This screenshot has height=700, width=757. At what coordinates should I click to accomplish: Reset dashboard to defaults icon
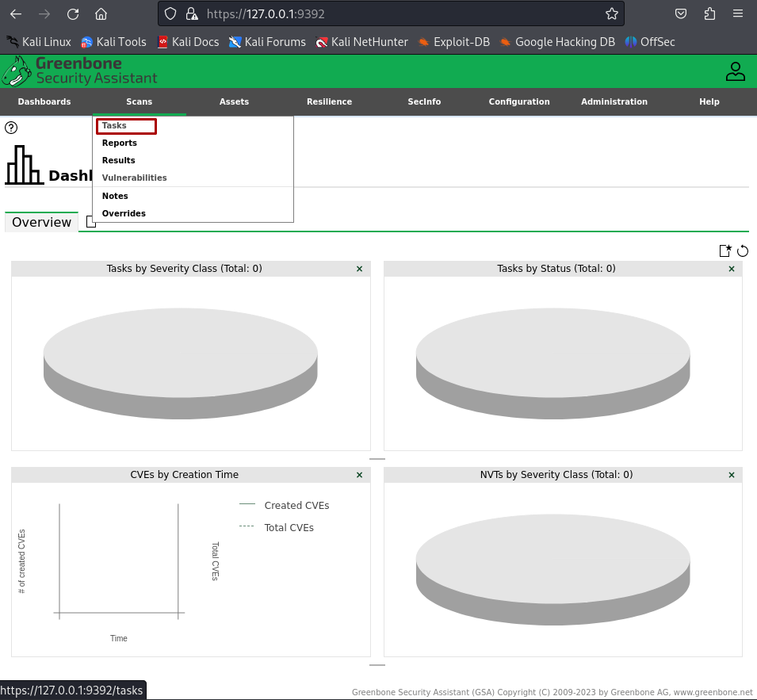(x=743, y=251)
